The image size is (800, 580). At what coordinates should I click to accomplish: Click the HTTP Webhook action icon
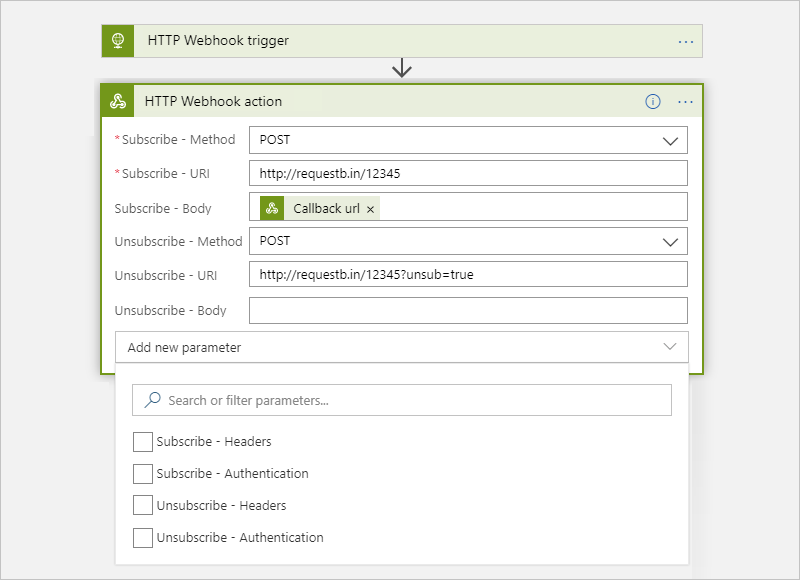(x=117, y=101)
